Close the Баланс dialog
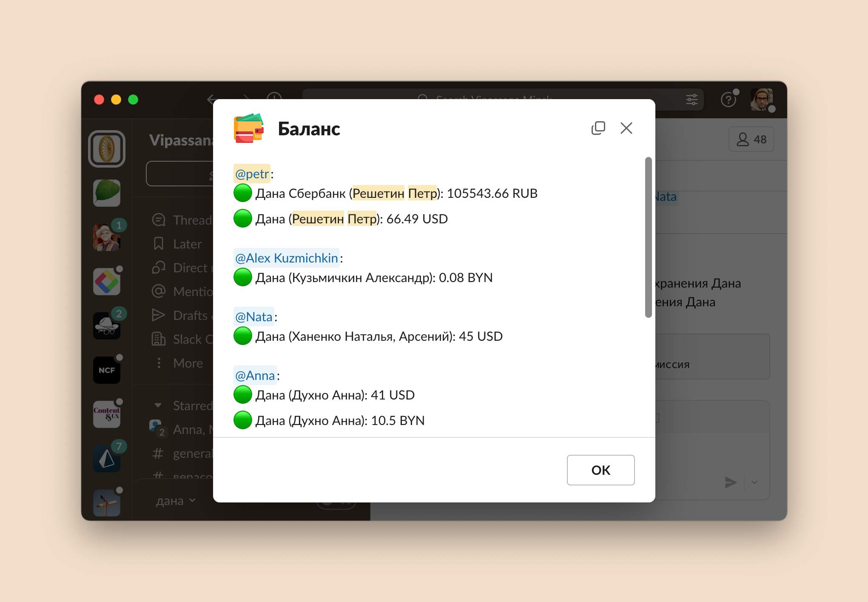 coord(627,129)
